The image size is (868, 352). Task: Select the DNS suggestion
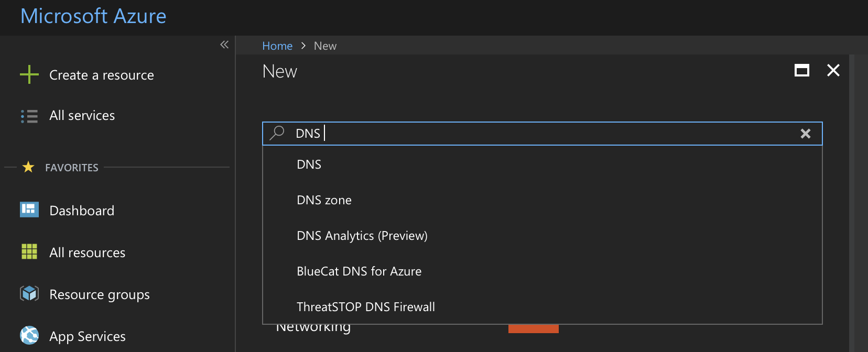pyautogui.click(x=542, y=164)
